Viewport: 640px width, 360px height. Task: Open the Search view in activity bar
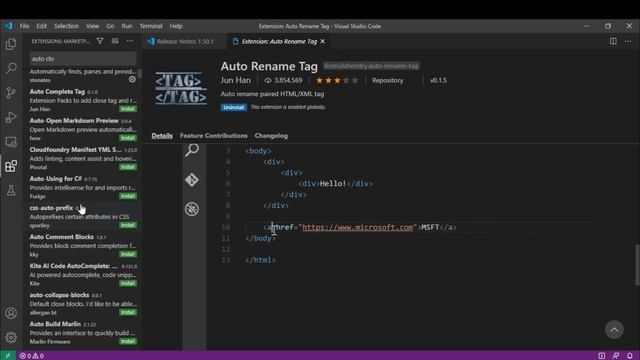click(11, 68)
